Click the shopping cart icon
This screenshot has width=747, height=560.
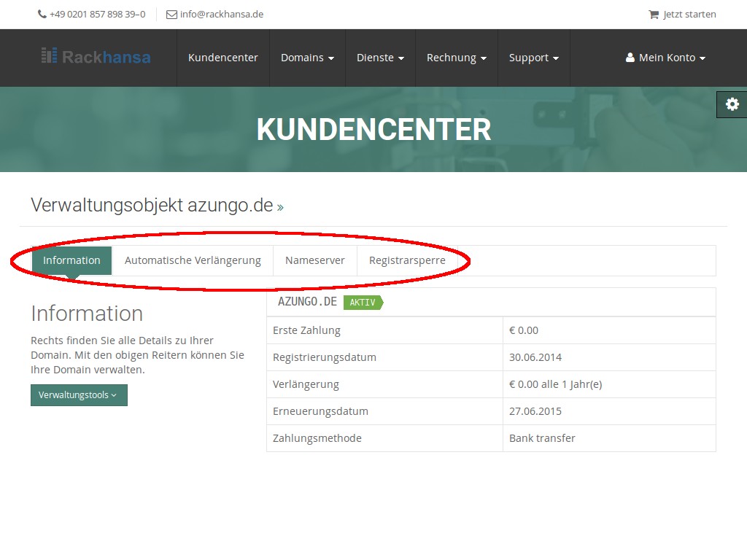pos(654,15)
